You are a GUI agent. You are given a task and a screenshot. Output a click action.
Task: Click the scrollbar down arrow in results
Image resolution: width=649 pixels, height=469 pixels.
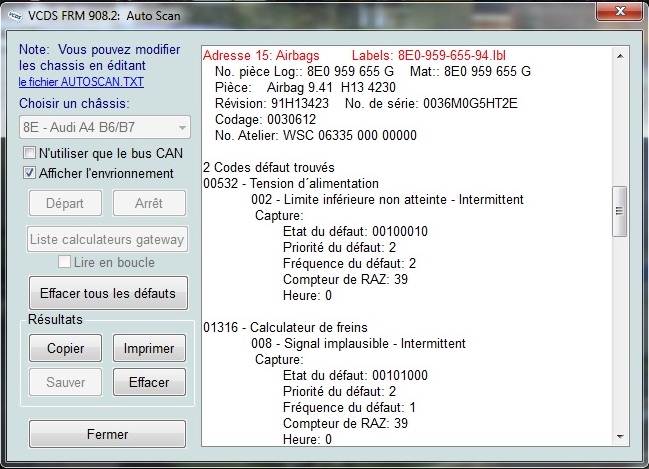(x=620, y=436)
